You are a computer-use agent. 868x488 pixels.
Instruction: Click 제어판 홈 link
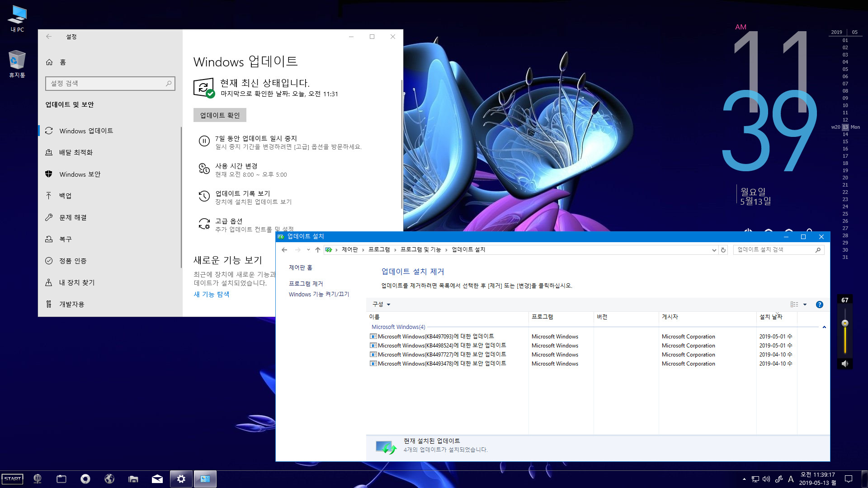(300, 267)
